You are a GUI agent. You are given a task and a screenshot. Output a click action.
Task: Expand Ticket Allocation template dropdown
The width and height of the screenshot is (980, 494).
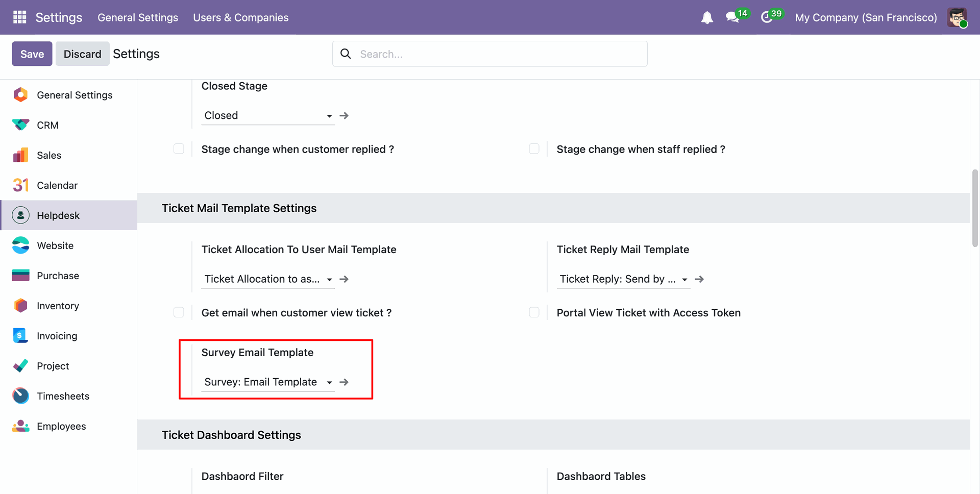pos(329,279)
